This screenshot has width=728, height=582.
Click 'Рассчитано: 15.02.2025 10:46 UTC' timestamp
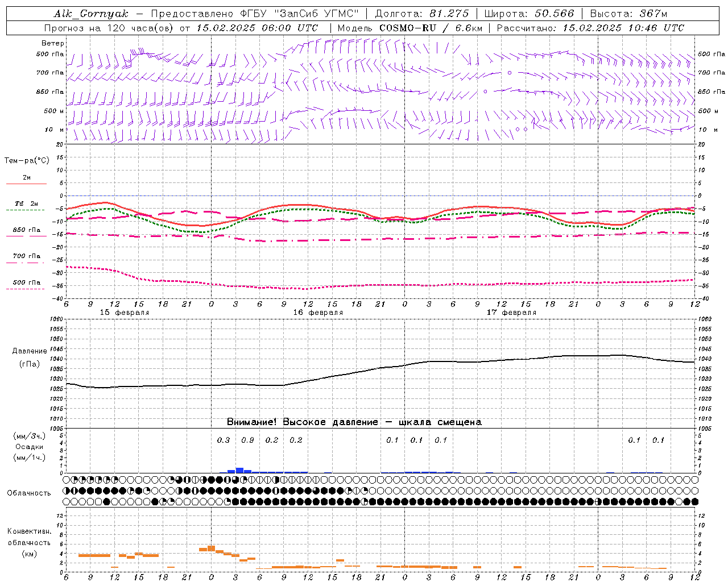click(x=590, y=28)
